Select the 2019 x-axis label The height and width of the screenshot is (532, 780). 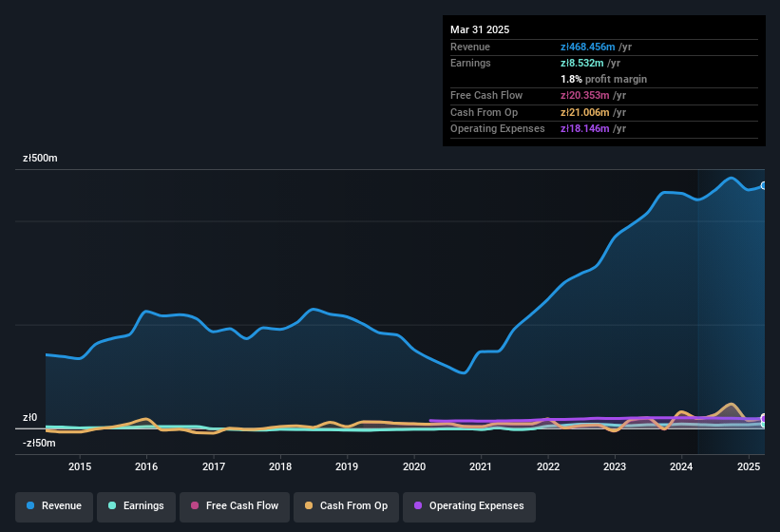point(347,466)
